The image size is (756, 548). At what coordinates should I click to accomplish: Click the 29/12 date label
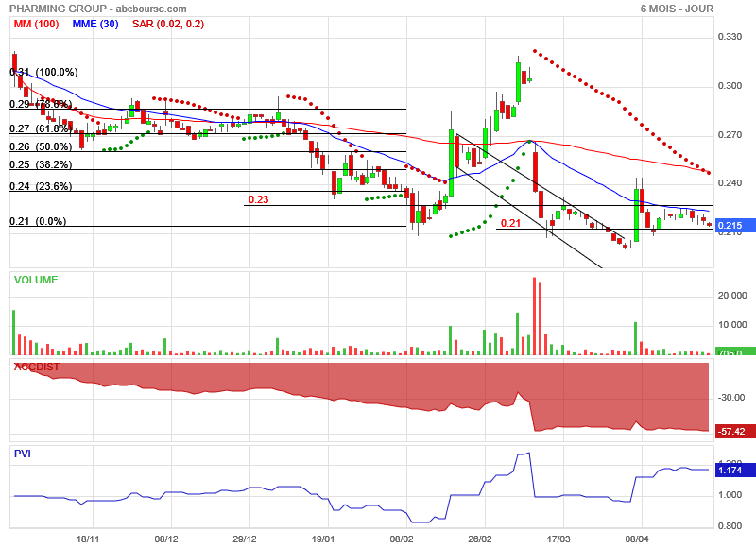pyautogui.click(x=245, y=539)
